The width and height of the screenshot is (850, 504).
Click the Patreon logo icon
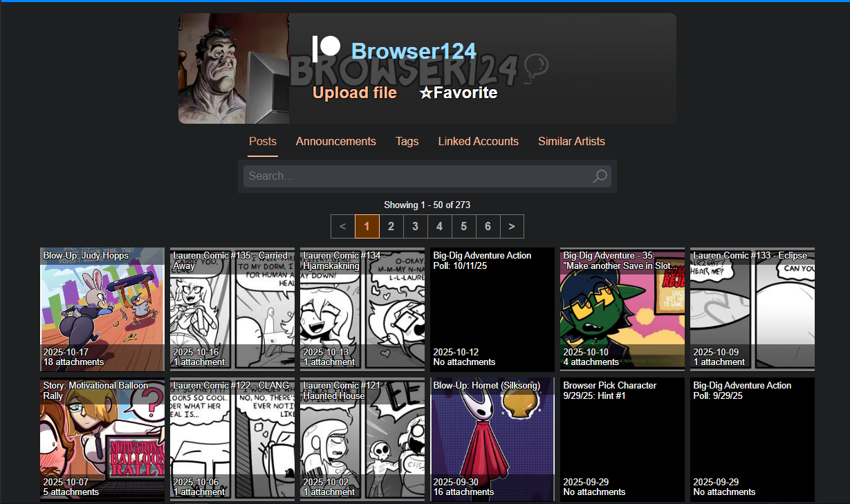point(326,48)
